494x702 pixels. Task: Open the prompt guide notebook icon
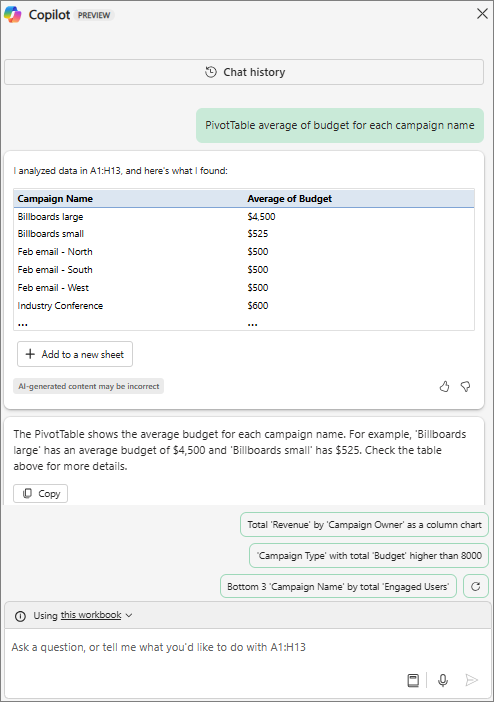(413, 680)
